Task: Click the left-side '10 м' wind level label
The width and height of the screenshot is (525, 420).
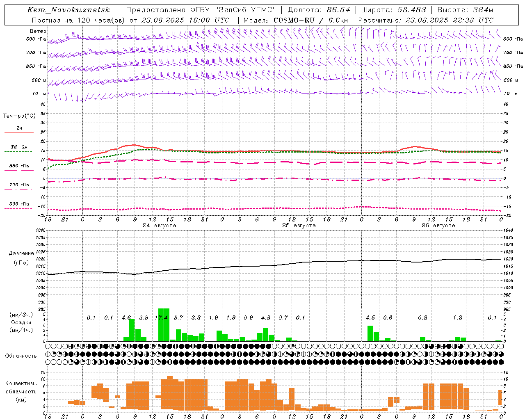Action: 39,94
